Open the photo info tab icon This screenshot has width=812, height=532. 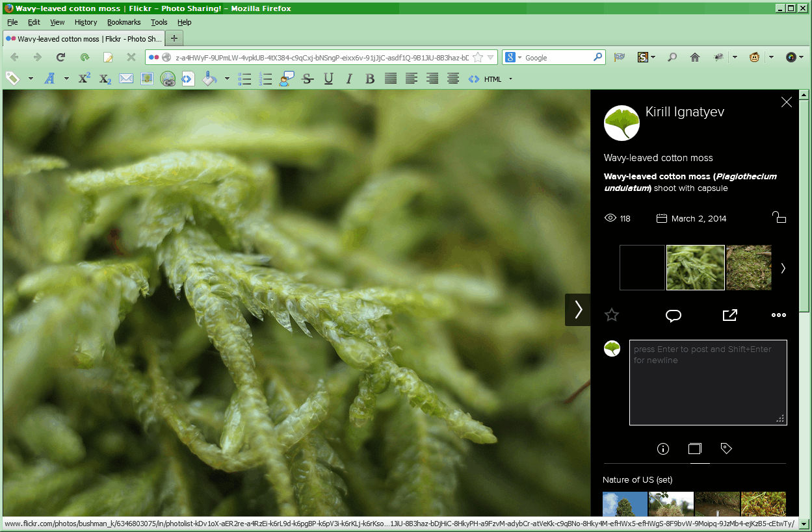point(663,449)
